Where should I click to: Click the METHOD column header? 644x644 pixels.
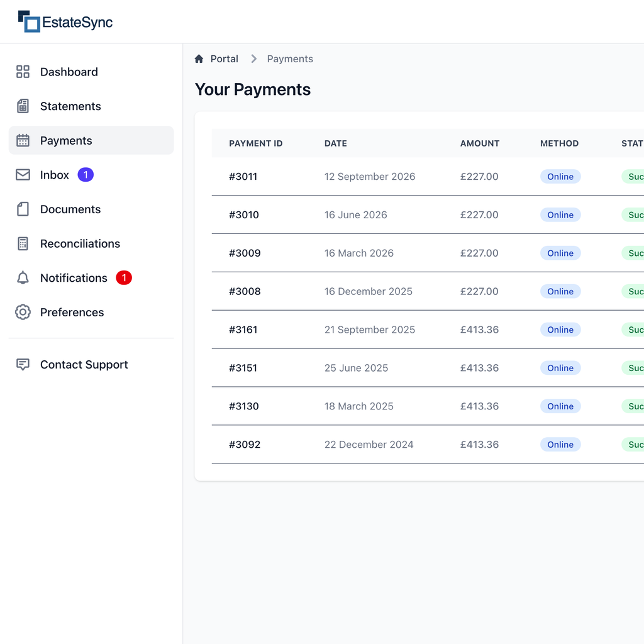click(559, 143)
